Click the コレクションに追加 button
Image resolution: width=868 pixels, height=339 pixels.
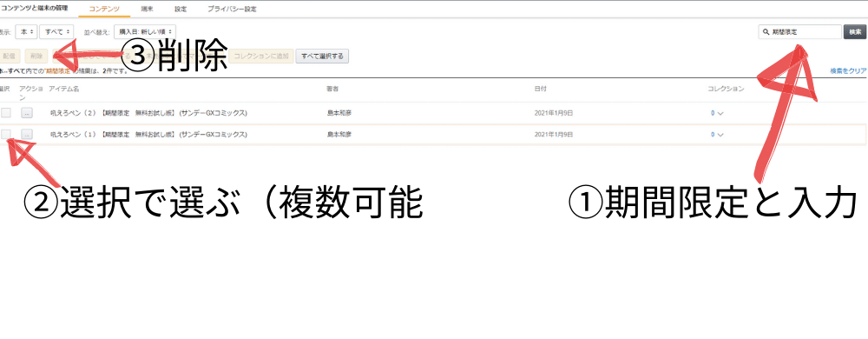click(261, 56)
